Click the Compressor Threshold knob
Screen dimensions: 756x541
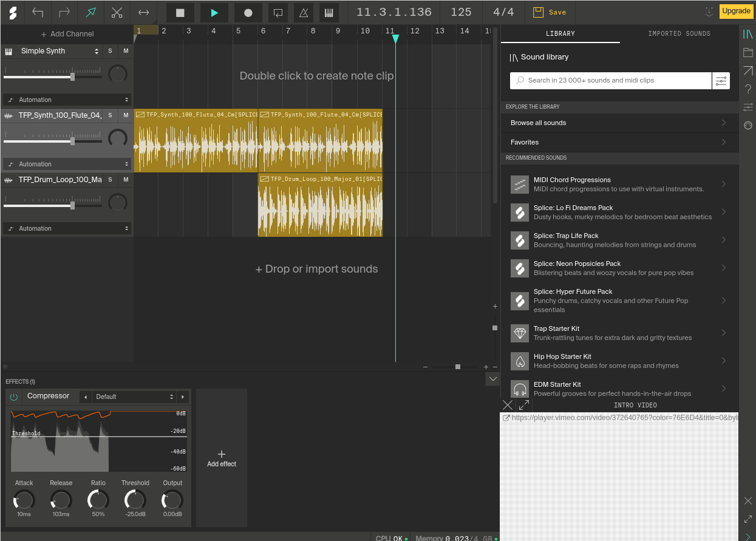point(135,501)
